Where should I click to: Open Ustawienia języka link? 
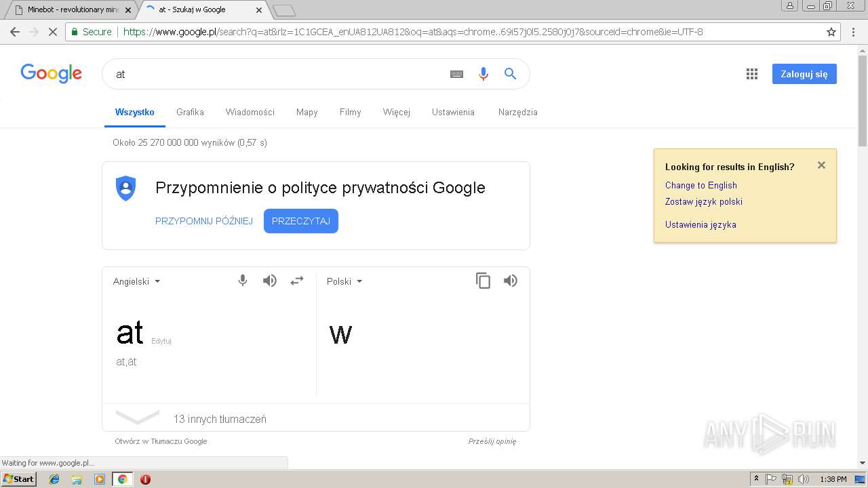[x=701, y=224]
